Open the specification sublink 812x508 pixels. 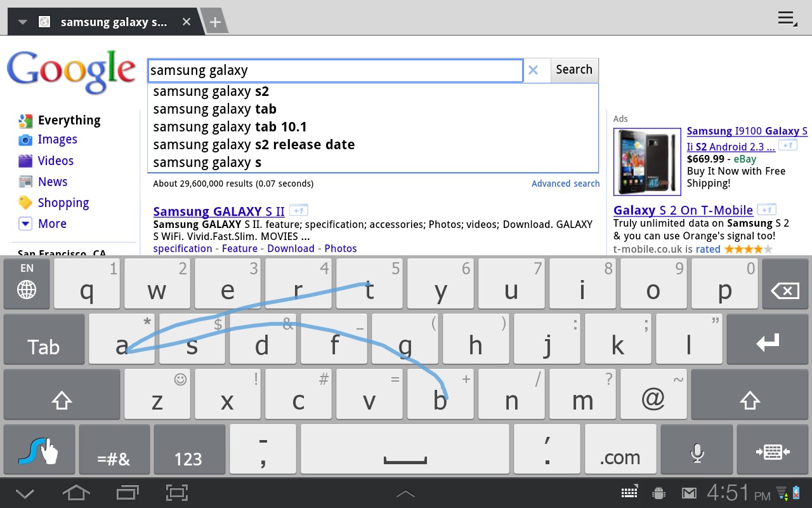pos(183,249)
